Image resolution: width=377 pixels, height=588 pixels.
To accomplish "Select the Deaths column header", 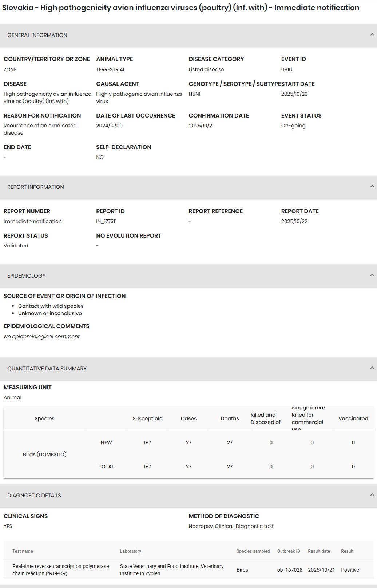I will point(230,418).
